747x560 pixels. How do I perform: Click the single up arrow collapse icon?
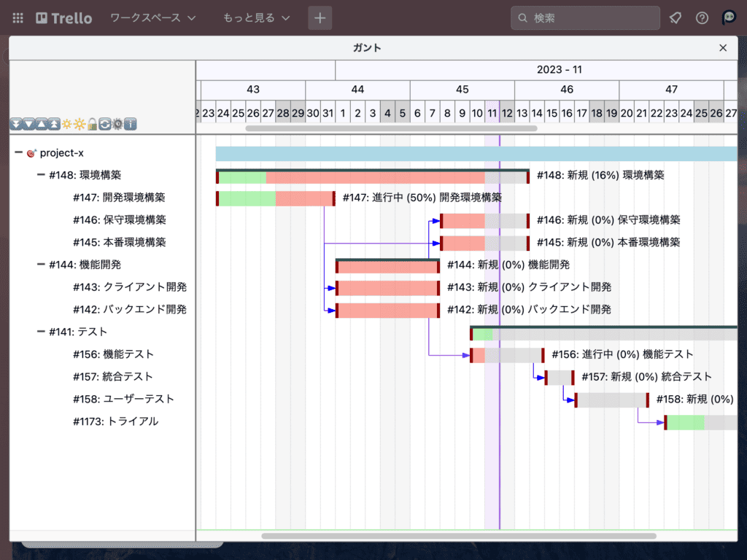(41, 125)
